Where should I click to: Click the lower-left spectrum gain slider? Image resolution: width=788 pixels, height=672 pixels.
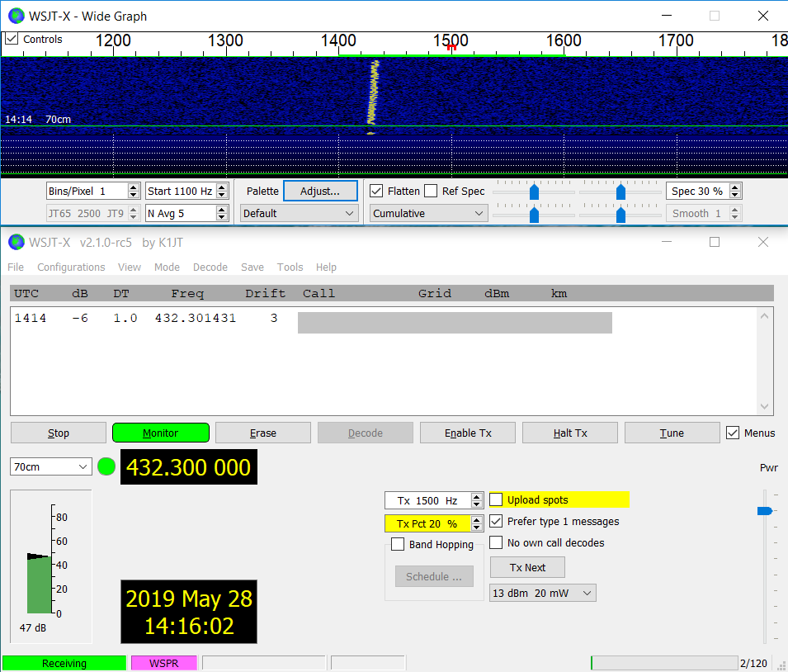point(534,215)
